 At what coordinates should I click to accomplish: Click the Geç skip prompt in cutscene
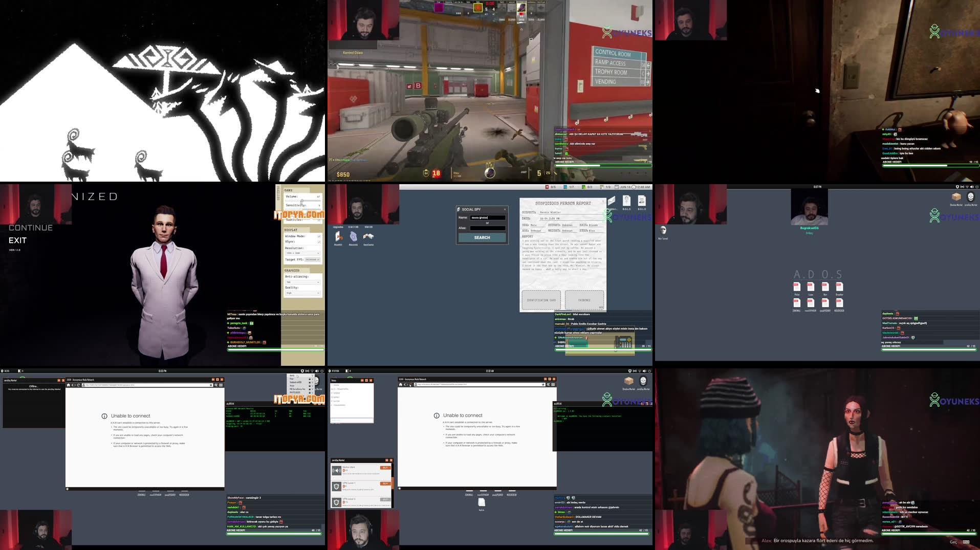[x=960, y=542]
